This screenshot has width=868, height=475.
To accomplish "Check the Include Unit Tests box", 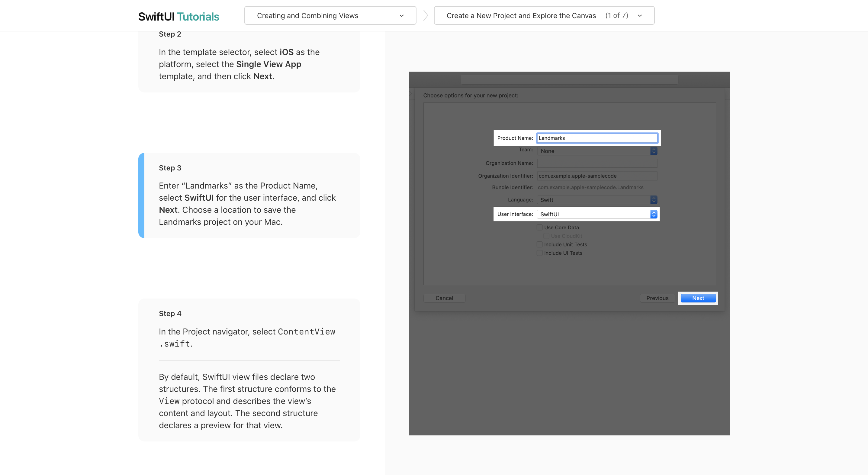I will tap(539, 244).
